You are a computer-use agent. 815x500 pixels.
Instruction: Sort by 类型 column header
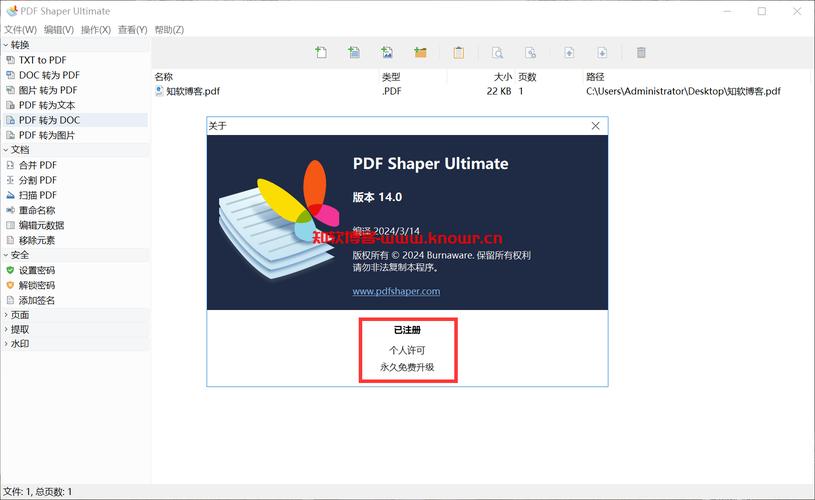pos(413,77)
